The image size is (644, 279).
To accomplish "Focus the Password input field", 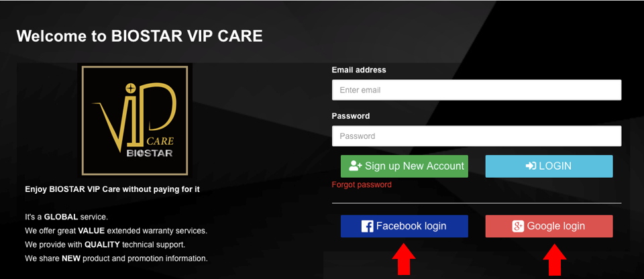I will coord(476,136).
